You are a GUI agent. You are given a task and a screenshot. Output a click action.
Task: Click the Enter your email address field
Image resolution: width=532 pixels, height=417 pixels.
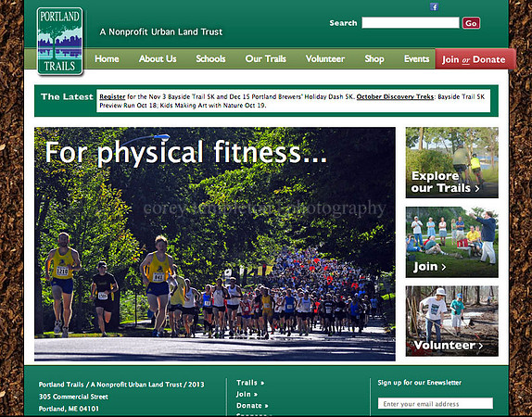click(x=436, y=403)
